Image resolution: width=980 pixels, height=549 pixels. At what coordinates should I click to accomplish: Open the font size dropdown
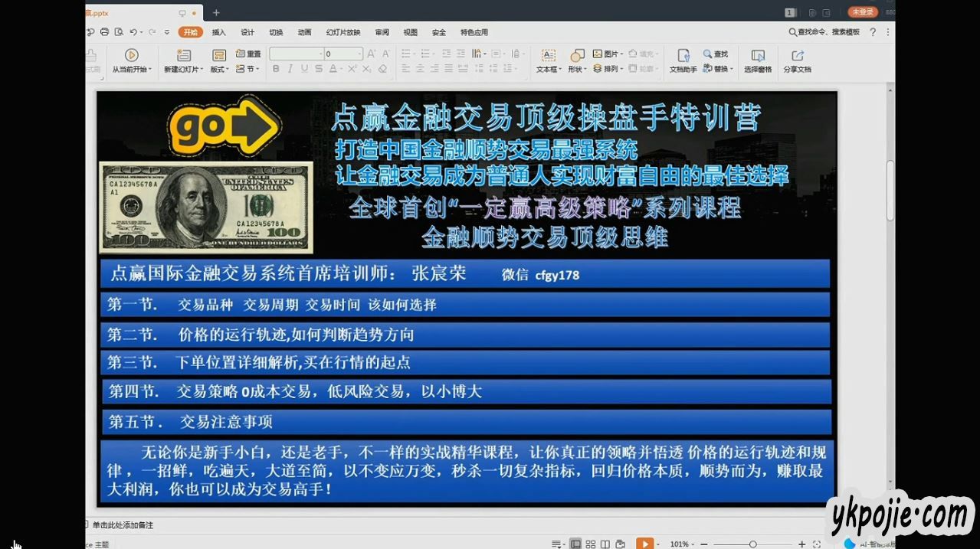359,54
